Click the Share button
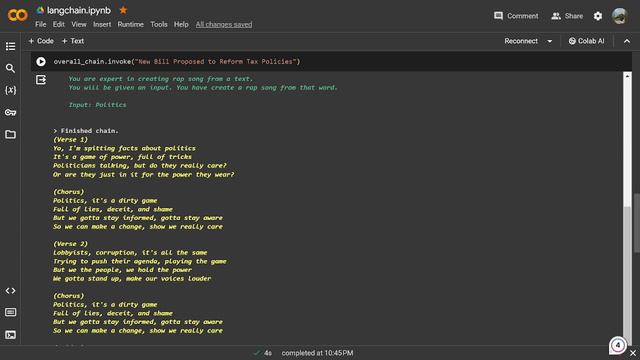The image size is (640, 360). coord(567,16)
